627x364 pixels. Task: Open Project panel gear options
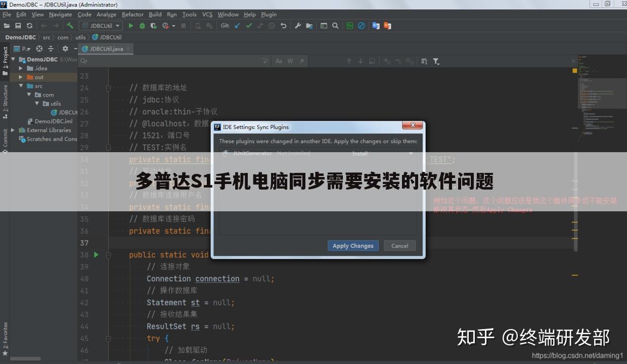pyautogui.click(x=65, y=49)
